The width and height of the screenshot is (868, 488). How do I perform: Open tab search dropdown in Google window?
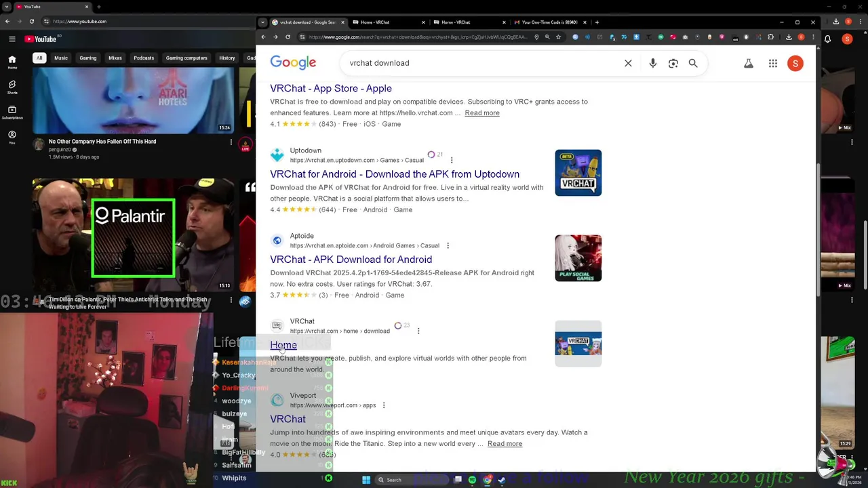(262, 22)
